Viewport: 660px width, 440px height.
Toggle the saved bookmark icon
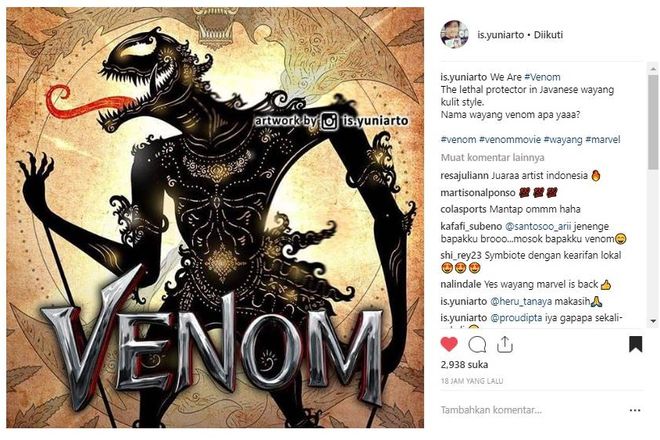tap(636, 344)
